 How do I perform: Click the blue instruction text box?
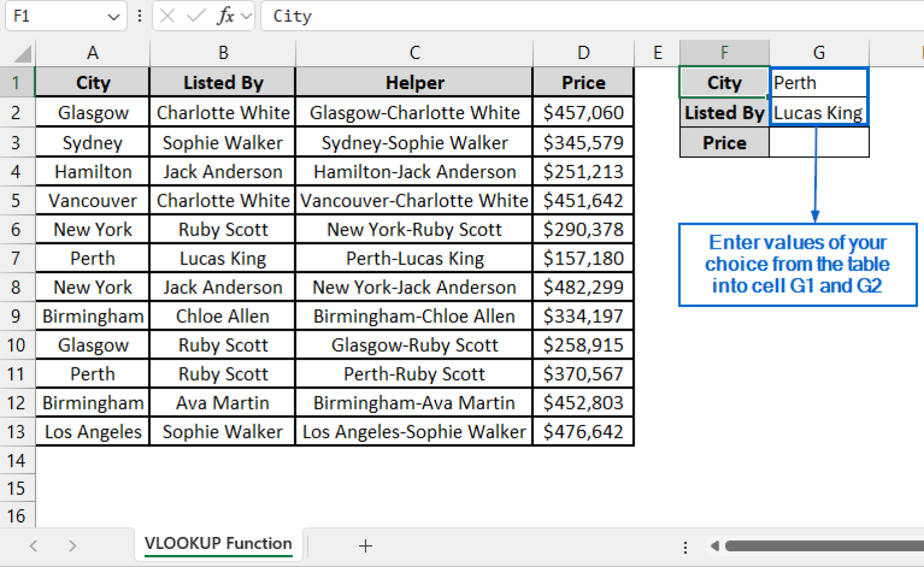point(798,265)
